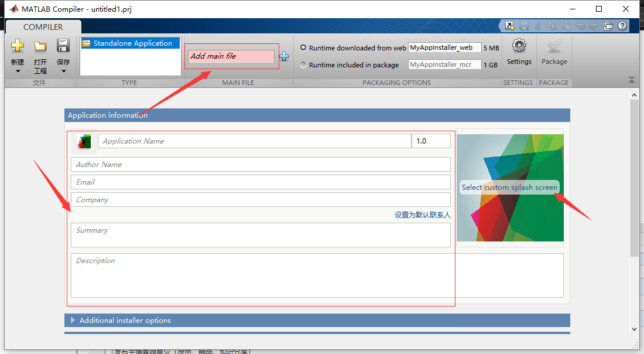The image size is (644, 354).
Task: Click the 新建 (New) plus icon
Action: (18, 45)
